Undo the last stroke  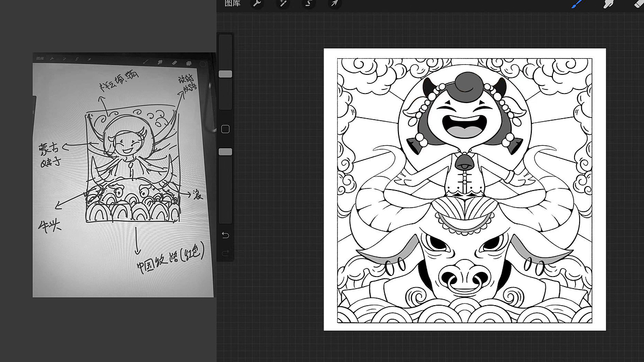225,235
